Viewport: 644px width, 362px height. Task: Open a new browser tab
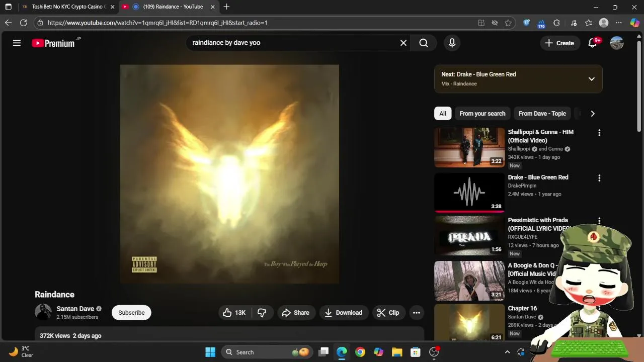click(226, 7)
